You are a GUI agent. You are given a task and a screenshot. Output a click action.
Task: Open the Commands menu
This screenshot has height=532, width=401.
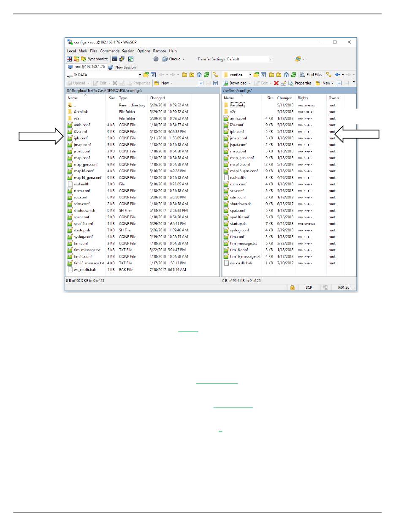(x=109, y=51)
